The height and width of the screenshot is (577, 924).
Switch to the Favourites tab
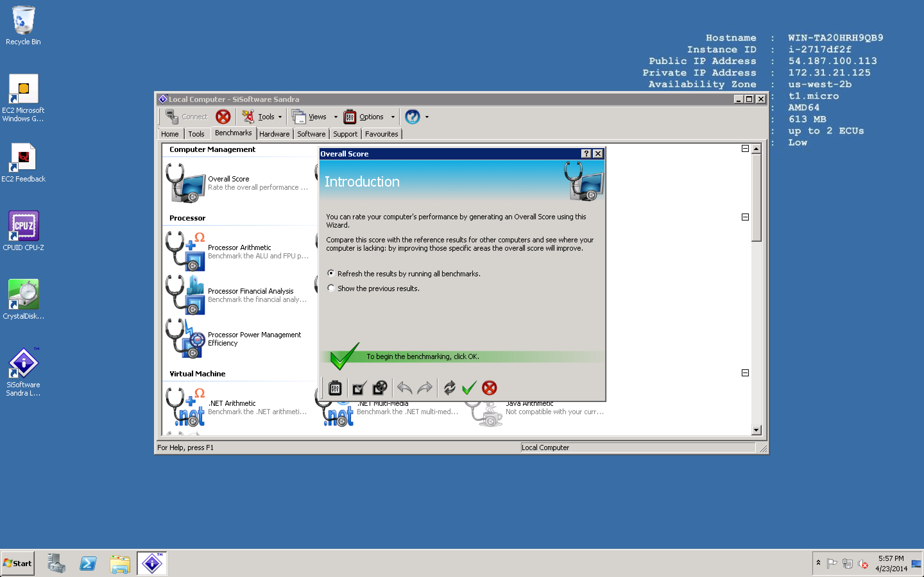pyautogui.click(x=381, y=134)
